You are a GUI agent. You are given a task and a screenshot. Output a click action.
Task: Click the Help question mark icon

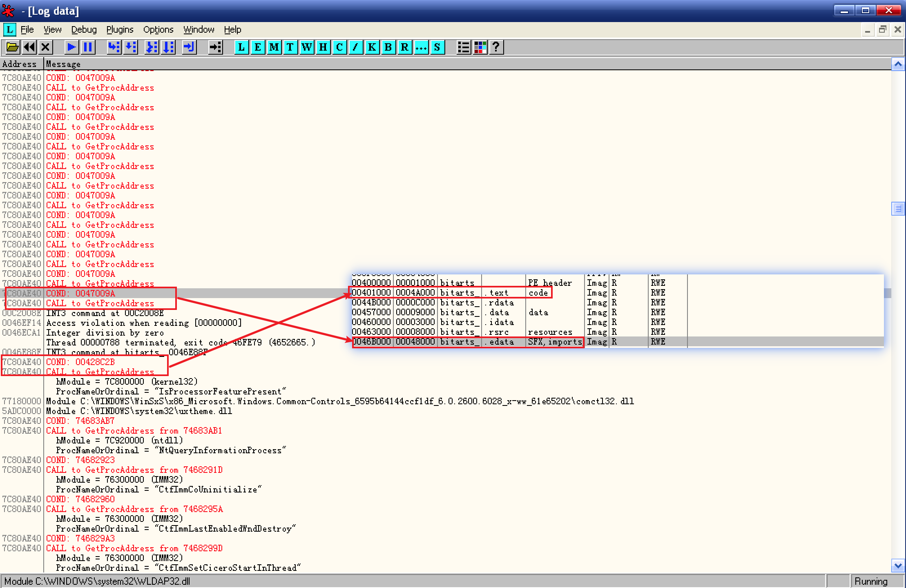pos(496,47)
